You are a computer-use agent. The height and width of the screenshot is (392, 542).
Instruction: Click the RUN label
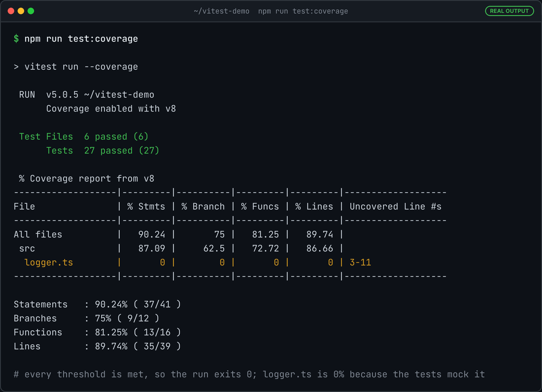[27, 95]
